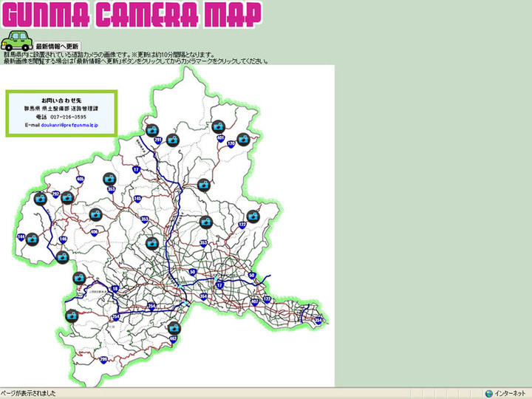Click the phone number 027-226-3595
The height and width of the screenshot is (399, 532).
pos(68,117)
